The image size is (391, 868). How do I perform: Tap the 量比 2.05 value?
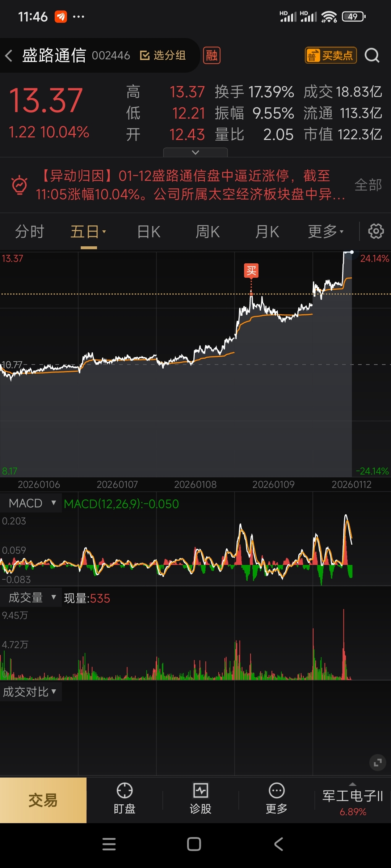coord(254,135)
